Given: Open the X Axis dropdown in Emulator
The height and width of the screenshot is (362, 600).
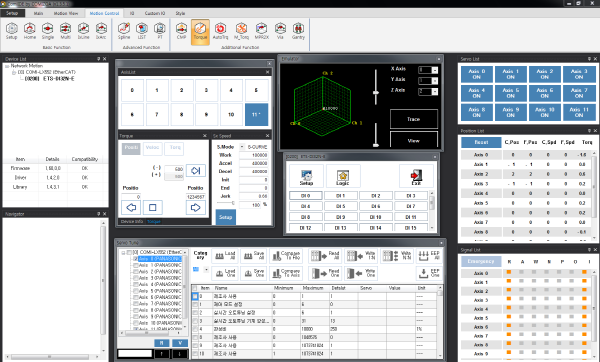Looking at the screenshot, I should tap(435, 70).
